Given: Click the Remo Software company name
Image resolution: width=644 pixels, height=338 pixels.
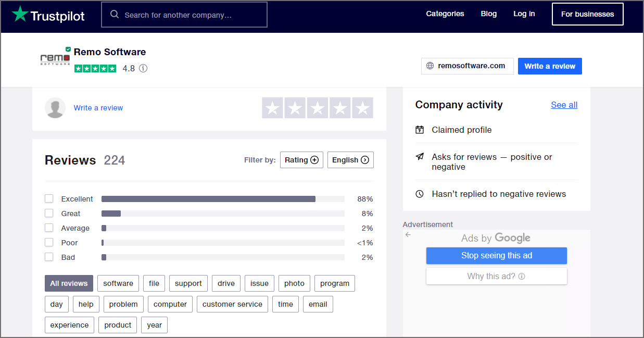Looking at the screenshot, I should (110, 52).
